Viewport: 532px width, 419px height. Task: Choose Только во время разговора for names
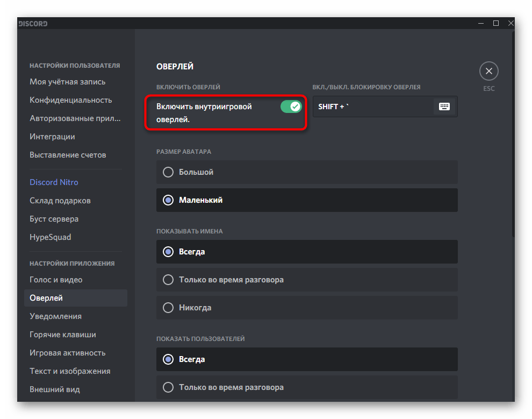click(307, 280)
